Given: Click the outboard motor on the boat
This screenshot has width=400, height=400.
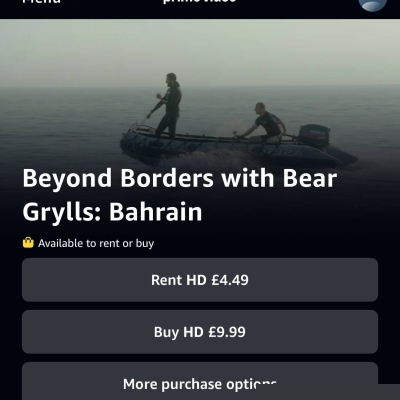Looking at the screenshot, I should click(313, 135).
